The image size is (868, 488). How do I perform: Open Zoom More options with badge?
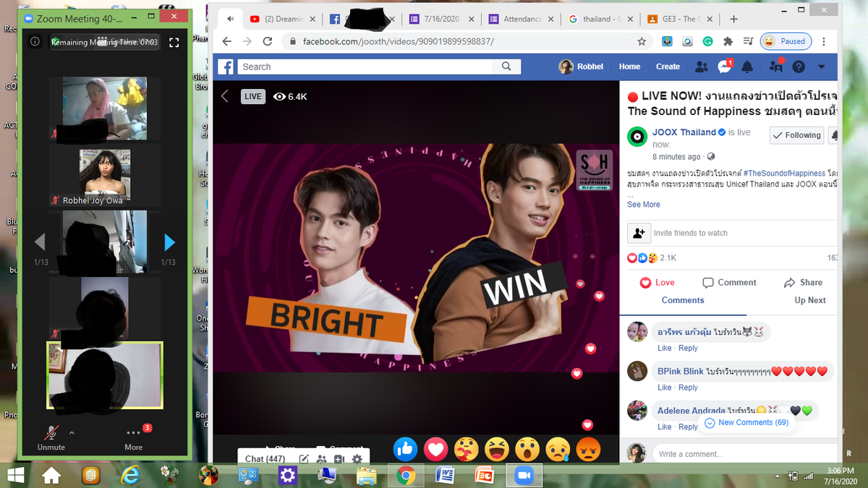pyautogui.click(x=134, y=439)
